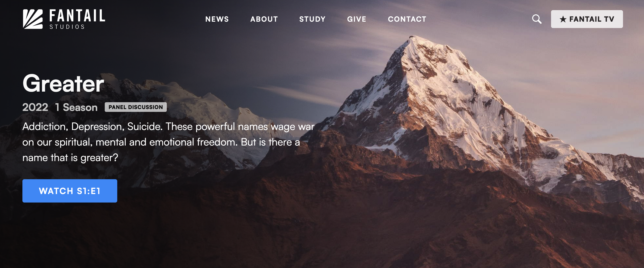Launch the FANTAIL TV button
The height and width of the screenshot is (268, 644).
point(587,19)
